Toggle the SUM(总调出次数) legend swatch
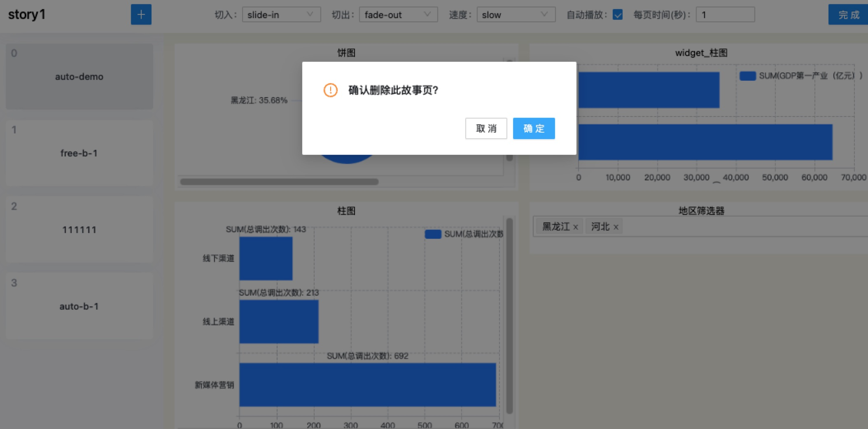 (x=433, y=234)
